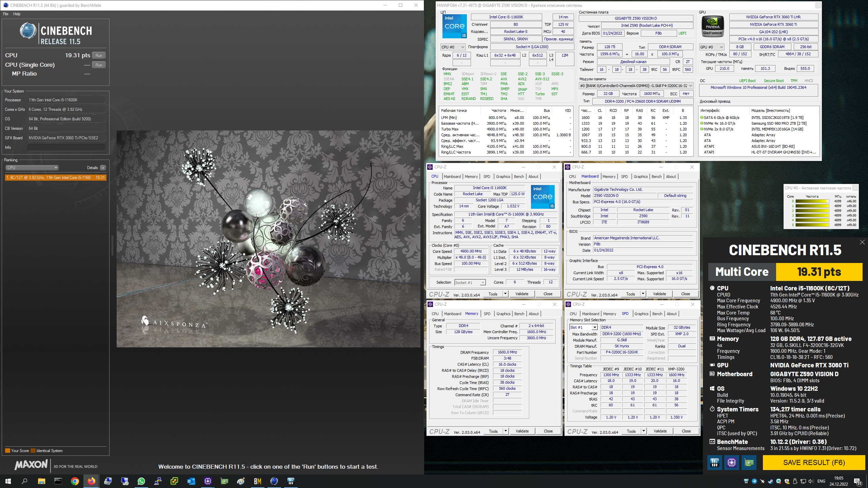Open Steam tray icon
The width and height of the screenshot is (868, 488).
[x=770, y=481]
